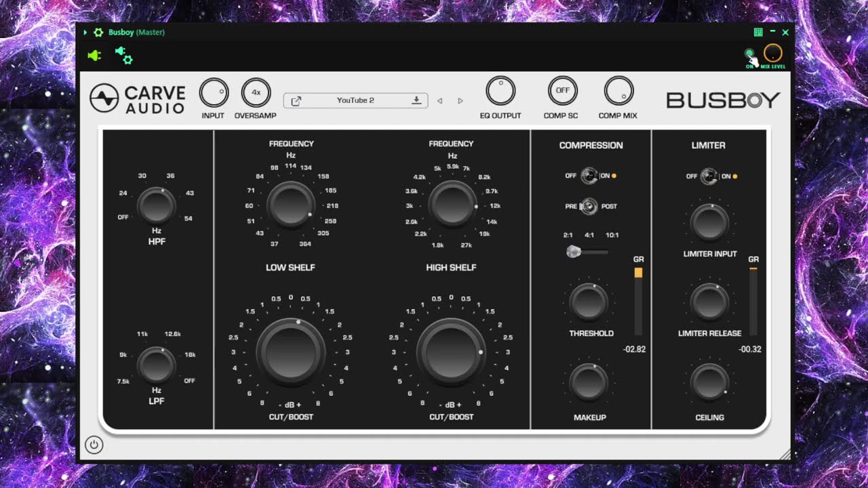
Task: Click the preset save download icon
Action: pyautogui.click(x=416, y=100)
